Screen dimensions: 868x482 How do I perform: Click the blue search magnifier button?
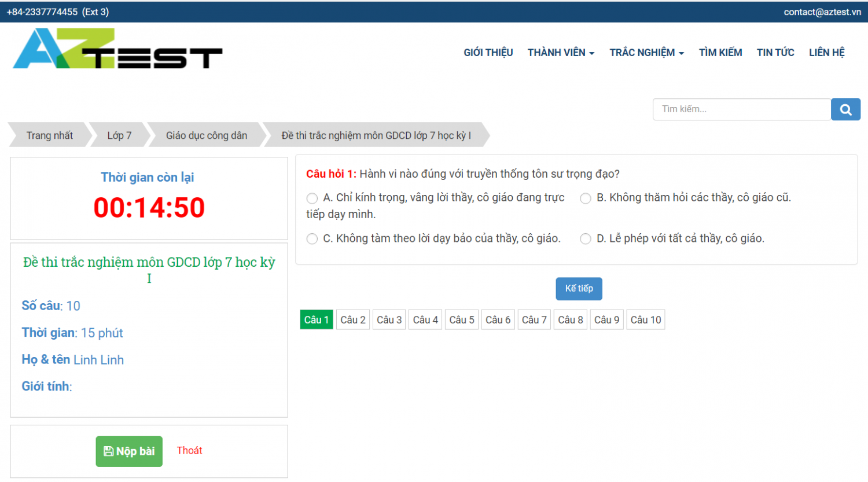[845, 109]
